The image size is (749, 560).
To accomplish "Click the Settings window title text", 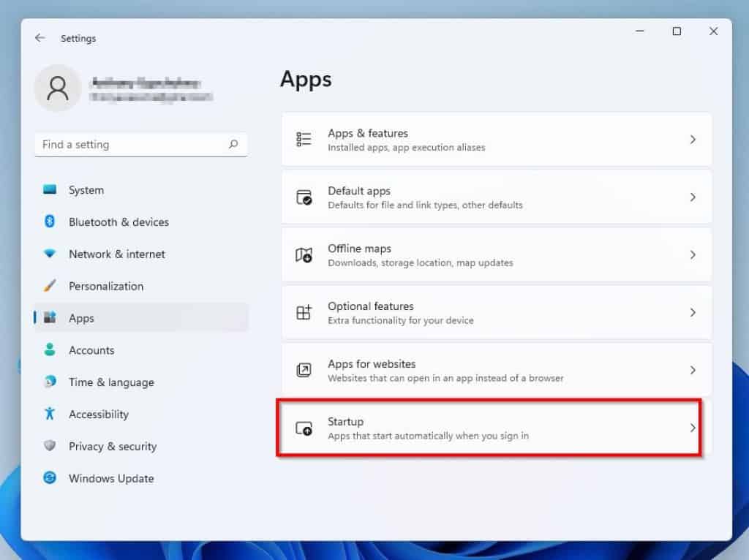I will pyautogui.click(x=78, y=38).
